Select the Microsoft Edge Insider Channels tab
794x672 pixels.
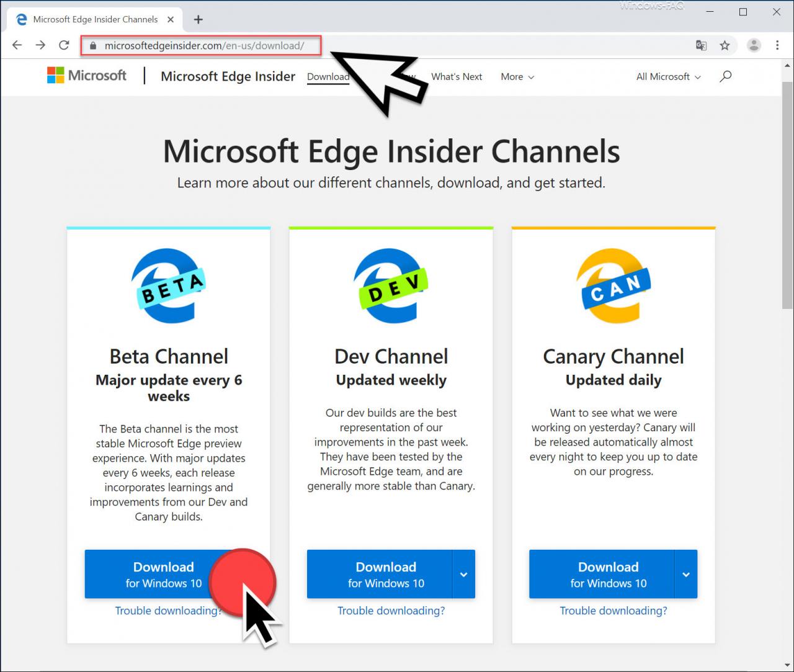[95, 19]
